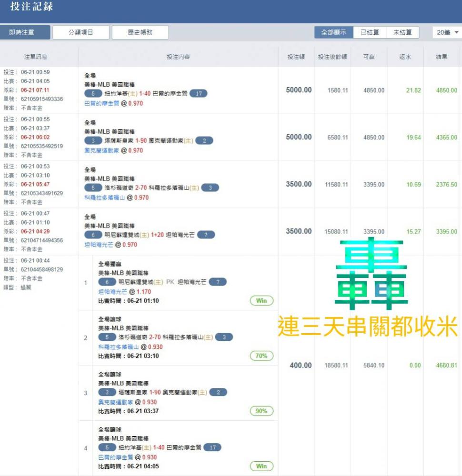Show only 已結算 bets
Image resolution: width=462 pixels, height=476 pixels.
coord(370,32)
